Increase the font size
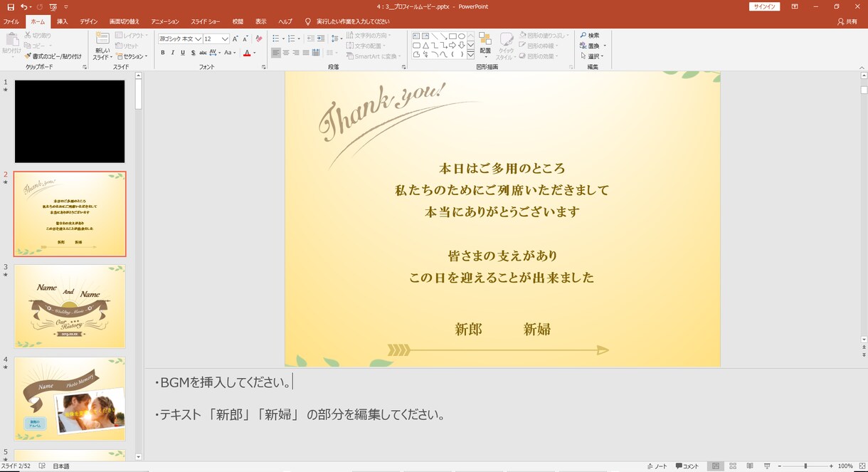 pos(235,38)
